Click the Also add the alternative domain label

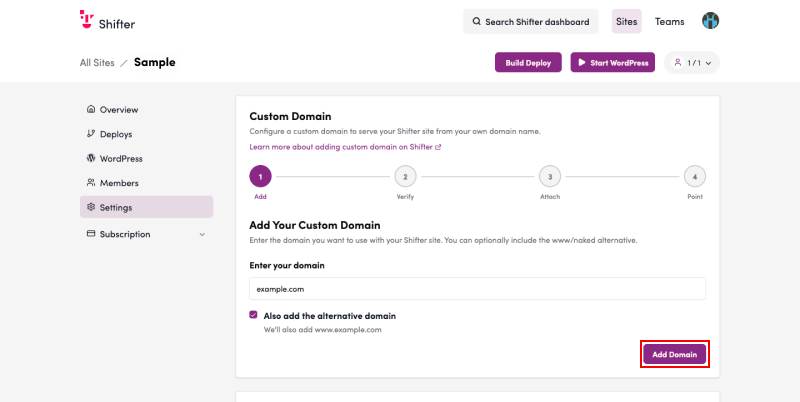(330, 316)
